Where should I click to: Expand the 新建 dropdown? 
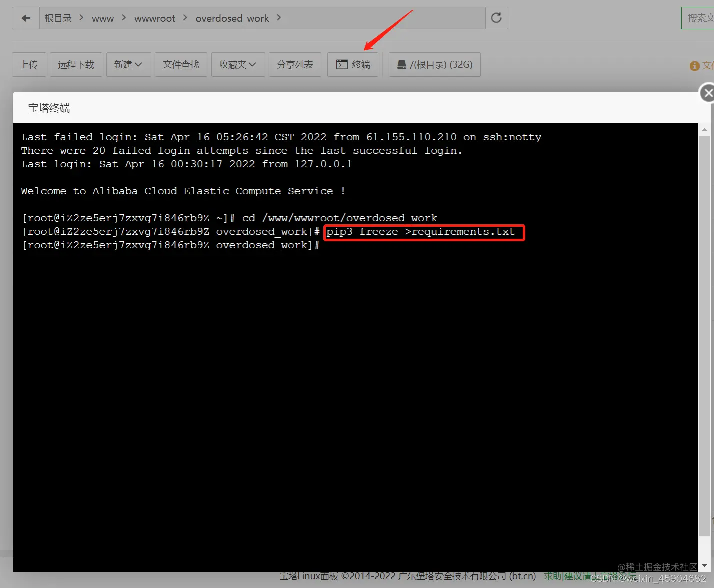tap(128, 65)
